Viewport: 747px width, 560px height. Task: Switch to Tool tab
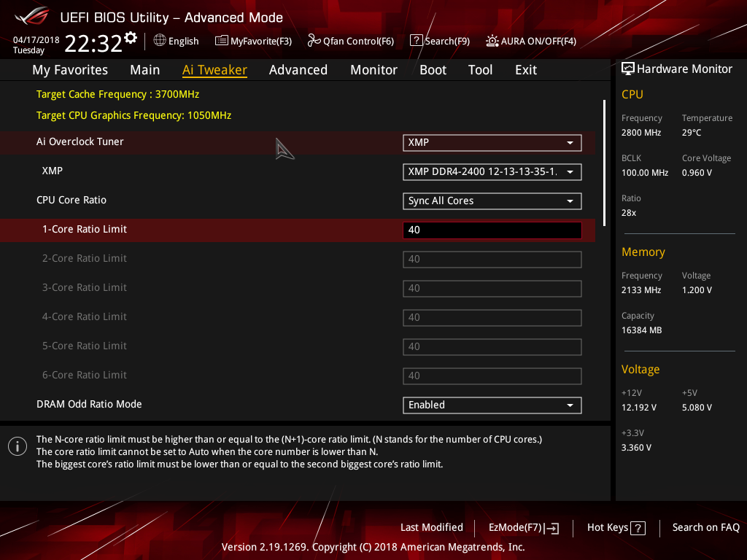pos(480,70)
